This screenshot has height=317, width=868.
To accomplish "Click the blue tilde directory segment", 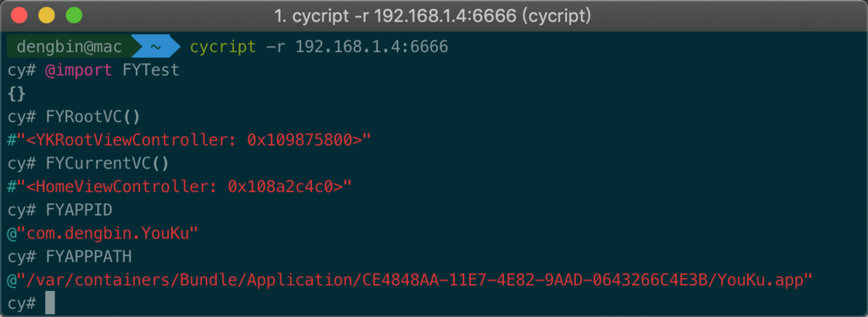I will point(155,47).
